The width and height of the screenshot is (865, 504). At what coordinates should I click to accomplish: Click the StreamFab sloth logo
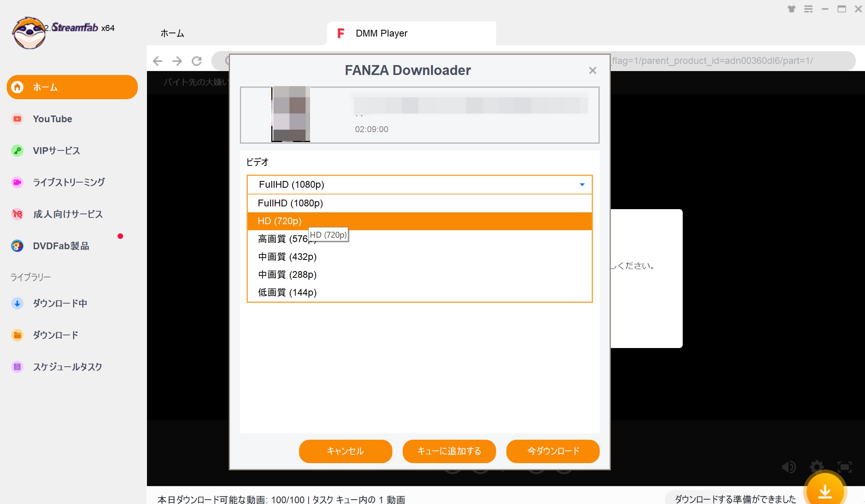click(x=29, y=33)
